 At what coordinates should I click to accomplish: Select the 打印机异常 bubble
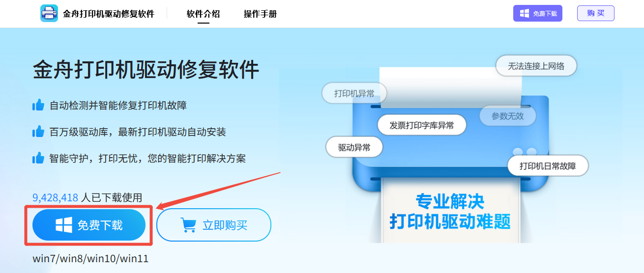pyautogui.click(x=354, y=93)
